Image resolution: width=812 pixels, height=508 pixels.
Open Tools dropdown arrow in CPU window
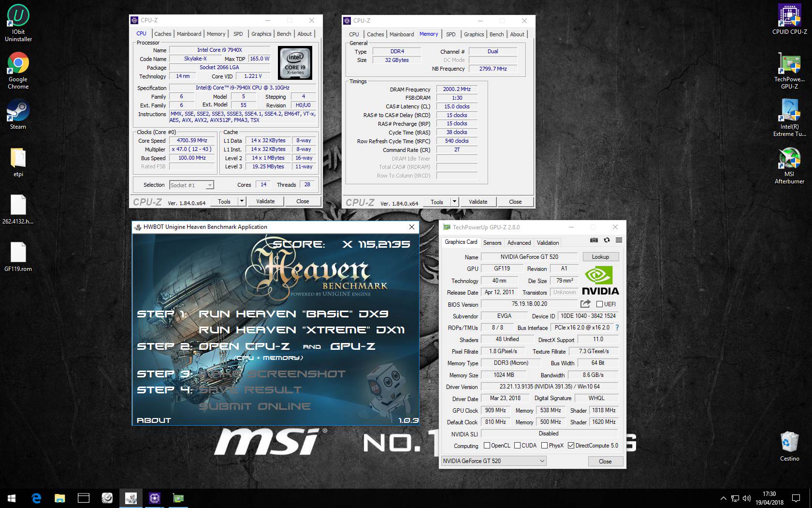[242, 201]
